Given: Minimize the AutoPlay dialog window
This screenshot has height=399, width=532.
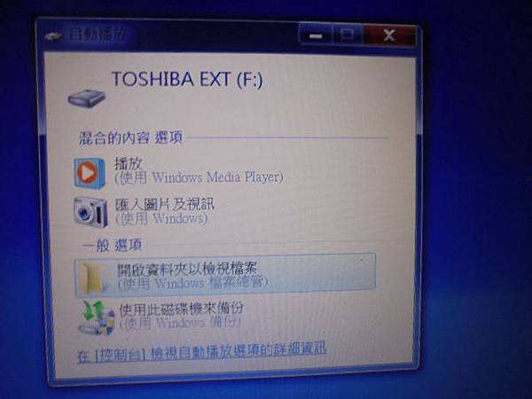Looking at the screenshot, I should click(317, 35).
